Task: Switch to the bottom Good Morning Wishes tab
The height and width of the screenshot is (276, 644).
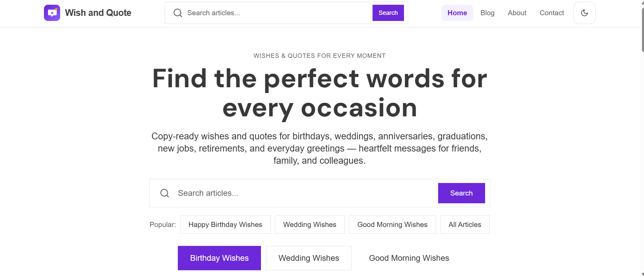Action: coord(409,258)
